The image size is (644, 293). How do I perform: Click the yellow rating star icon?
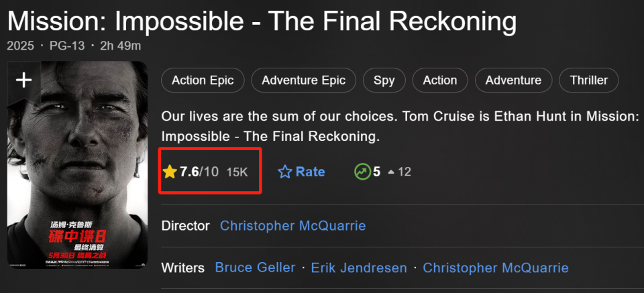[170, 172]
